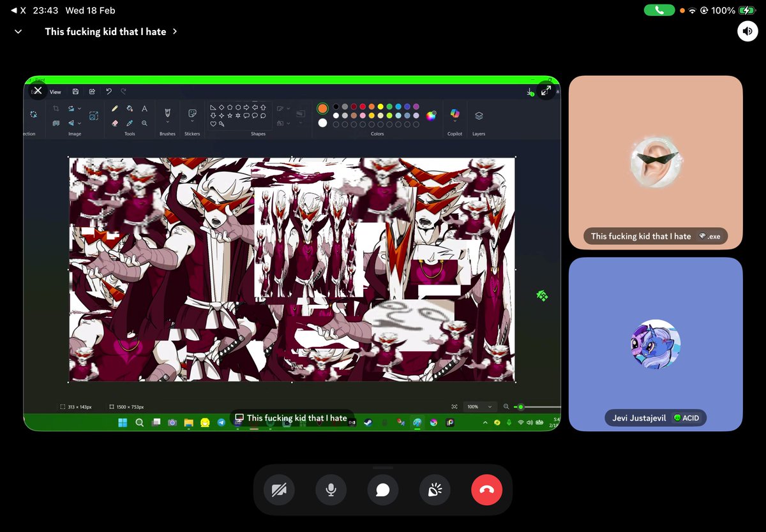Select Color 1 orange primary swatch

click(323, 108)
